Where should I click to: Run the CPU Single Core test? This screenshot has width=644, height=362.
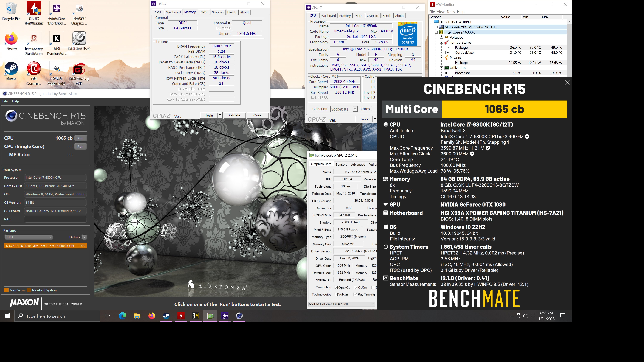tap(80, 146)
